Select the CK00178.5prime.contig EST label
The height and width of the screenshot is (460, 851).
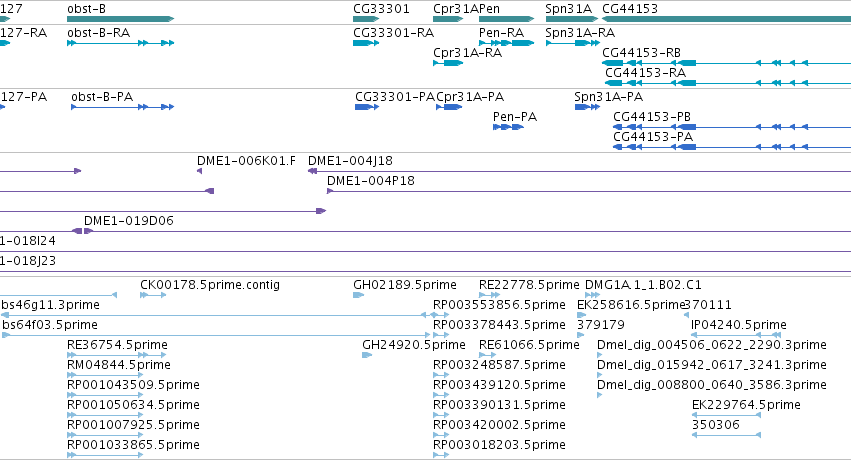[209, 285]
